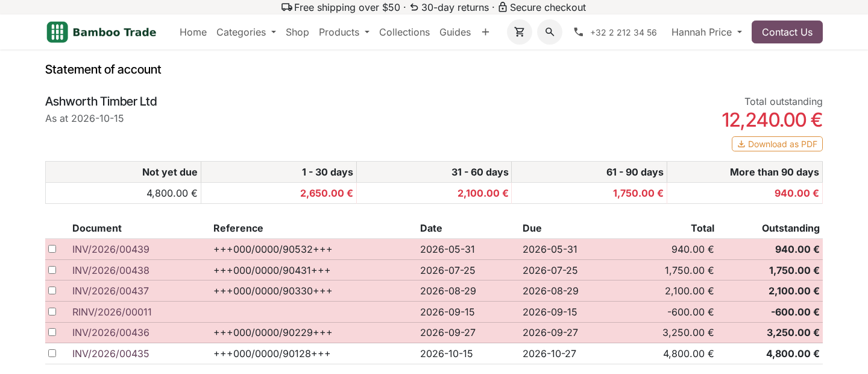Image resolution: width=868 pixels, height=374 pixels.
Task: Click the search magnifier icon
Action: (x=550, y=32)
